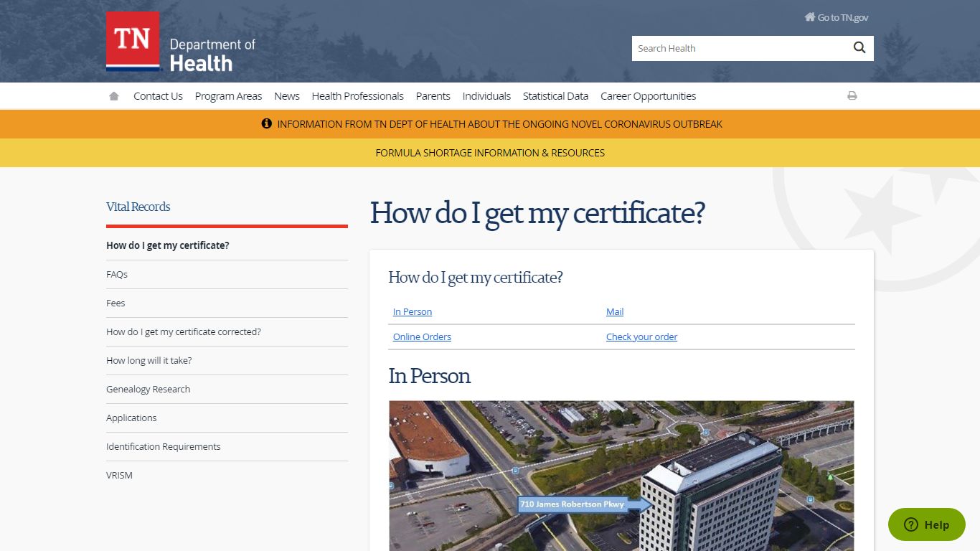Image resolution: width=980 pixels, height=551 pixels.
Task: Select FAQs in the sidebar
Action: point(116,274)
